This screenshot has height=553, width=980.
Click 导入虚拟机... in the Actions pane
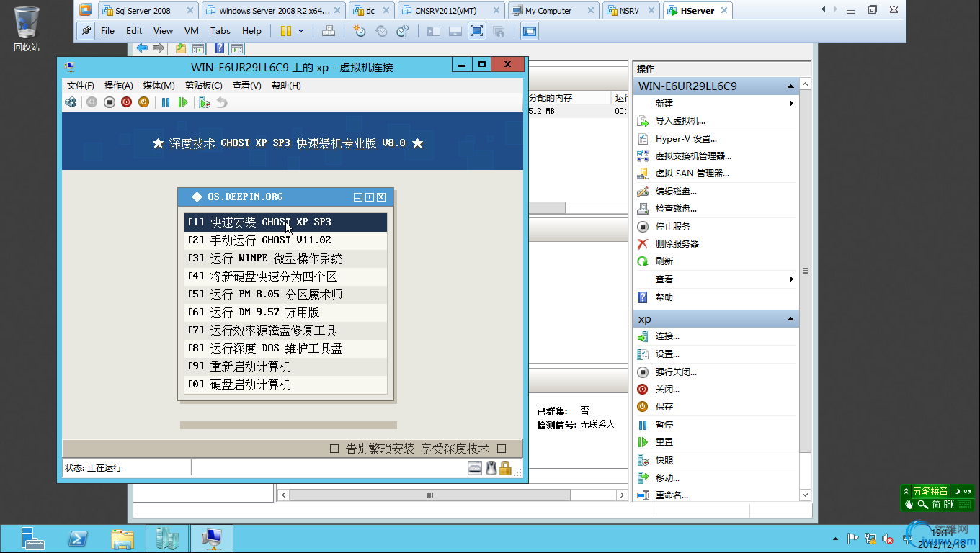click(x=680, y=121)
